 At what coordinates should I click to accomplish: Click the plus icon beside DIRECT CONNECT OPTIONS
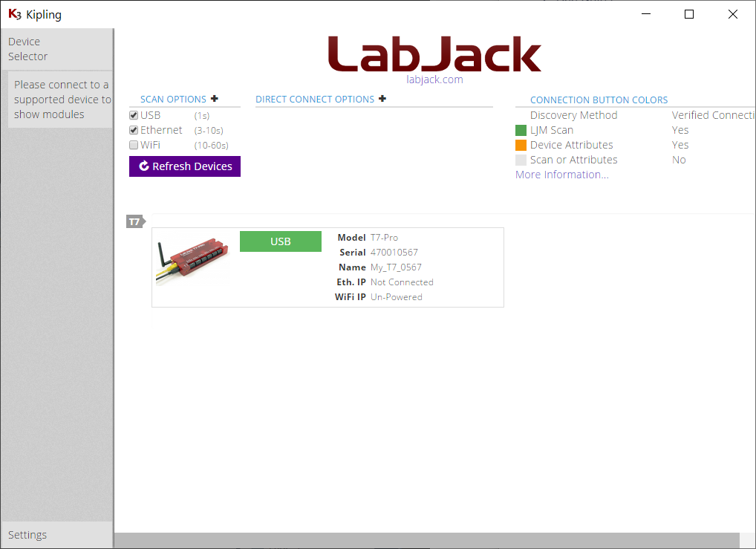pos(382,99)
